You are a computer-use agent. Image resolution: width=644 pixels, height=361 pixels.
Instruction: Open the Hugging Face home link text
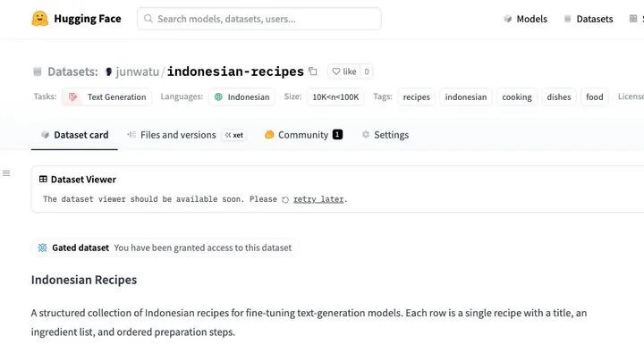click(88, 19)
